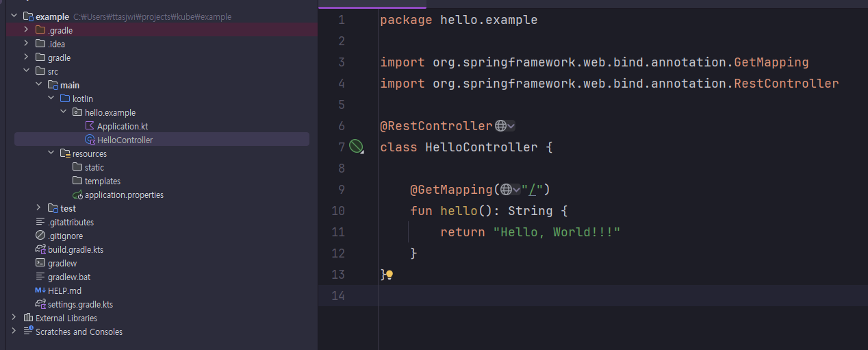
Task: Select the static folder name
Action: [x=94, y=167]
